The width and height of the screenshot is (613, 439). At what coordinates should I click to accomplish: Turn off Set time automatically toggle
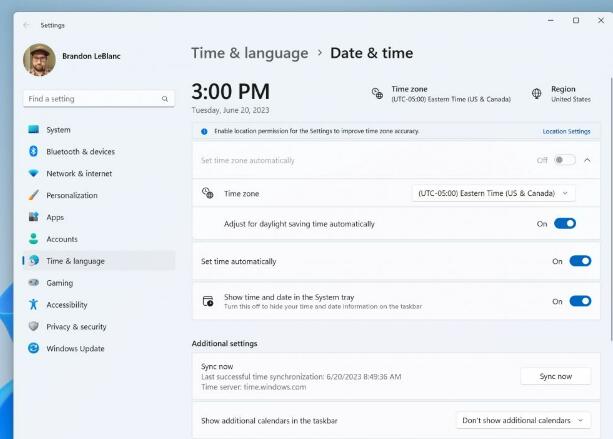pyautogui.click(x=580, y=261)
